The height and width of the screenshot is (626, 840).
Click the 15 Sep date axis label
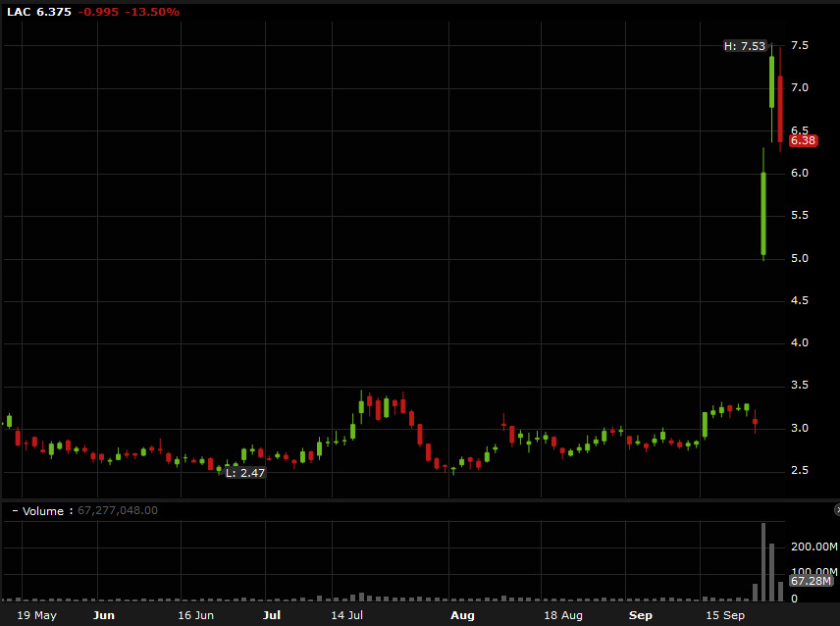point(723,614)
